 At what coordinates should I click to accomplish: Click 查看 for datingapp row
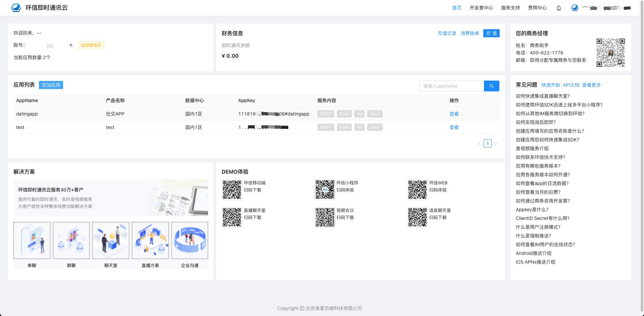454,114
